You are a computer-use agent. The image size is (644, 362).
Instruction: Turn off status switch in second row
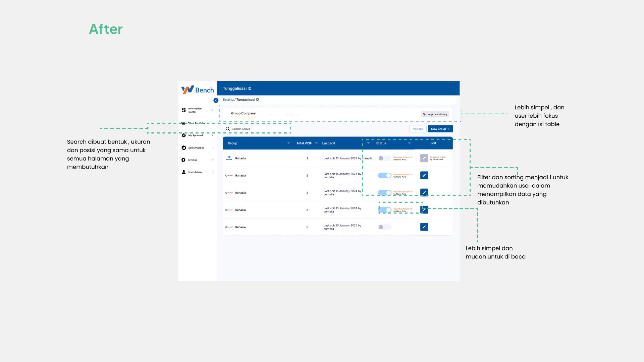(384, 175)
